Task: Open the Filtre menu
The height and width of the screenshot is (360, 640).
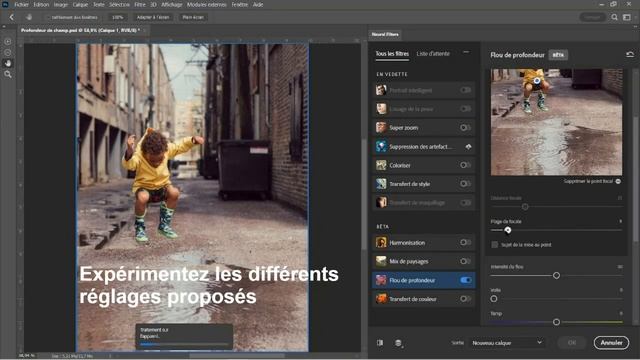Action: [140, 4]
